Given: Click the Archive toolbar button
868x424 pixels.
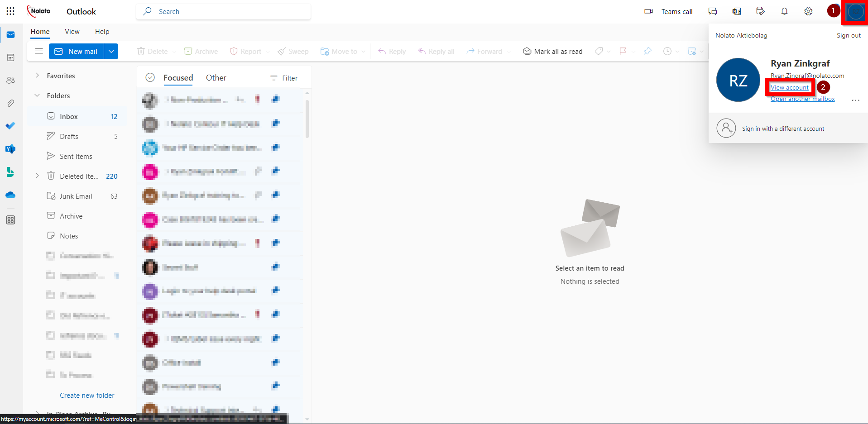Looking at the screenshot, I should tap(201, 51).
